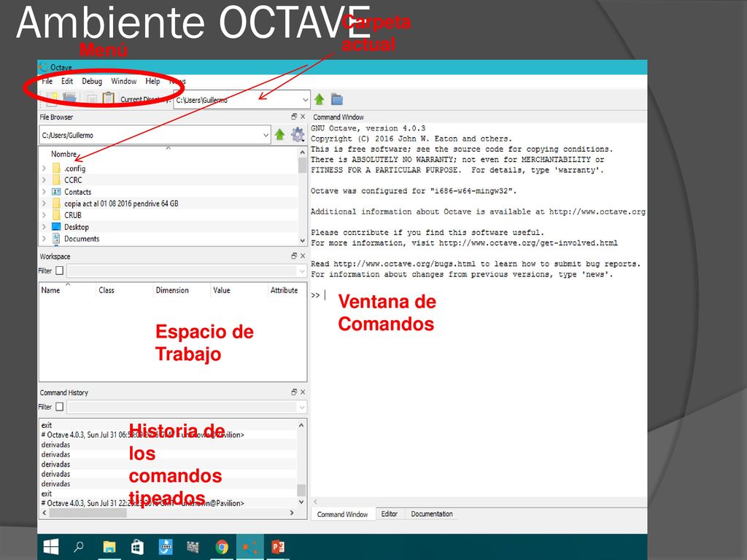Undock the Command History panel
This screenshot has height=560, width=747.
coord(294,392)
